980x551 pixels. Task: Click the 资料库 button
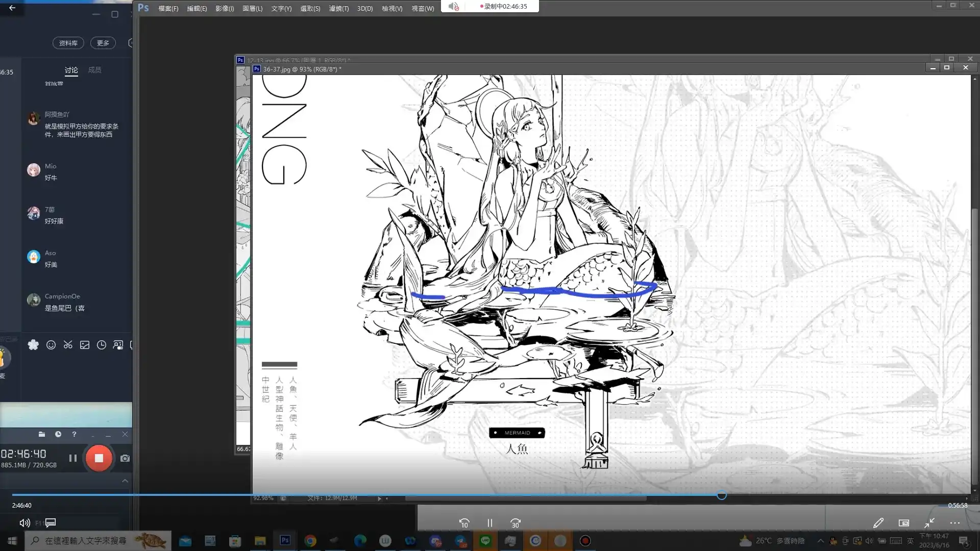tap(68, 43)
